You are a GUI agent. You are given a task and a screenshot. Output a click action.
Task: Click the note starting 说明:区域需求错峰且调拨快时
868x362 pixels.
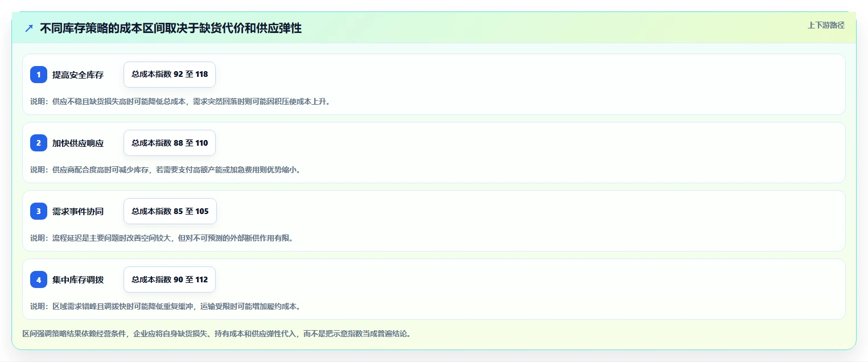click(x=165, y=306)
